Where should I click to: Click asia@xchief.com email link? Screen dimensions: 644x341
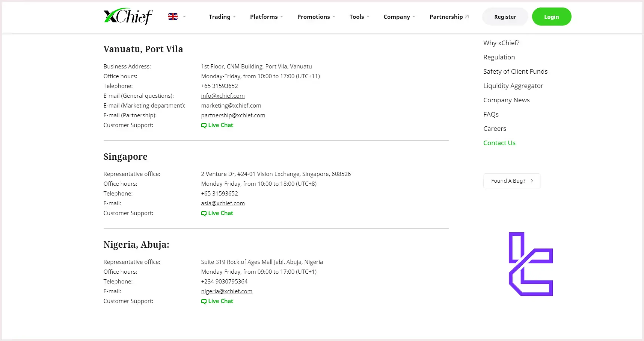tap(223, 203)
